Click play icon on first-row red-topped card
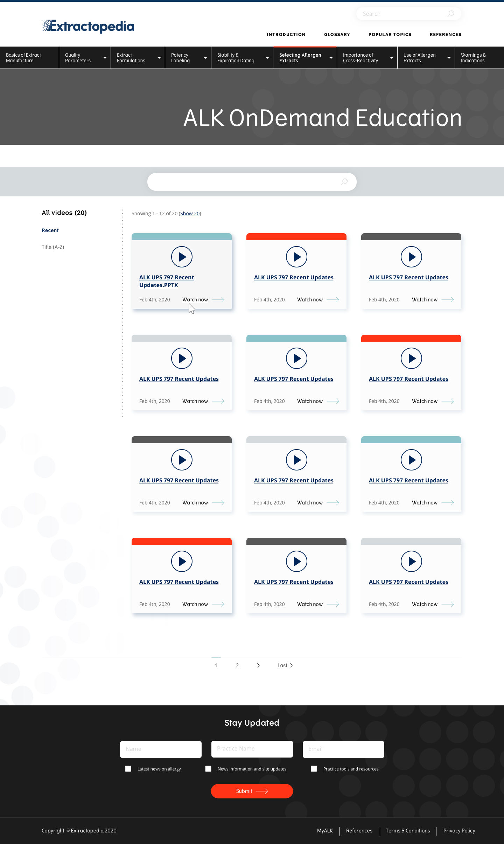 tap(296, 257)
